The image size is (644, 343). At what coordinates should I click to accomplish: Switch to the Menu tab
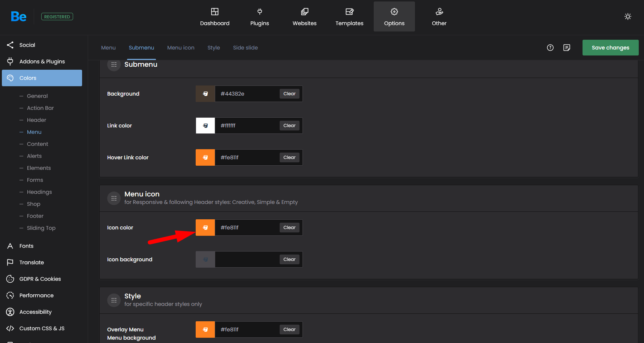coord(108,48)
